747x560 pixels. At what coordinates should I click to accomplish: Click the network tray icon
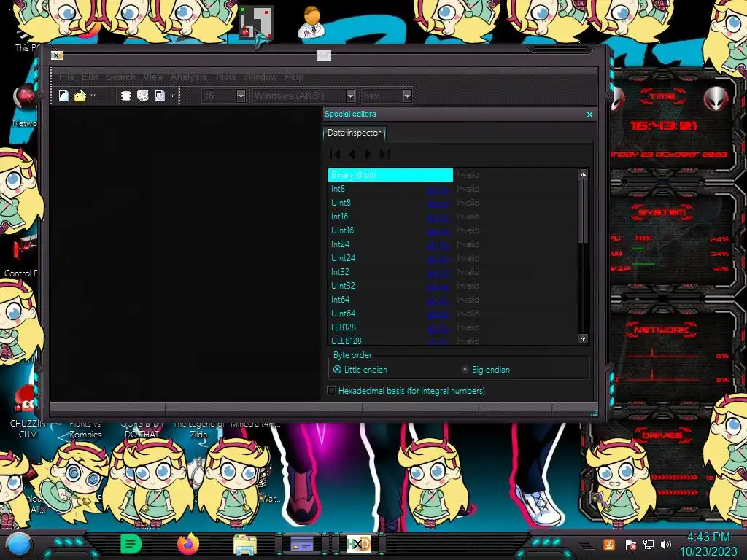pos(648,544)
